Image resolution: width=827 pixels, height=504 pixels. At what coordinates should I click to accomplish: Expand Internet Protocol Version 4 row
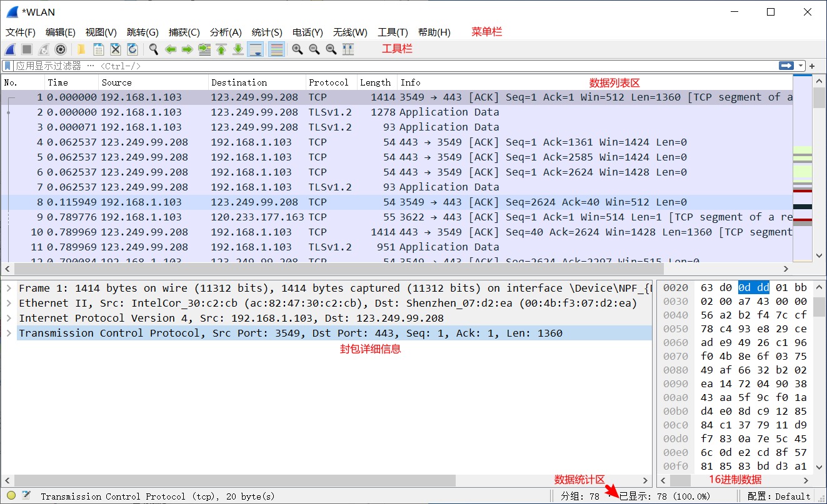pos(9,318)
